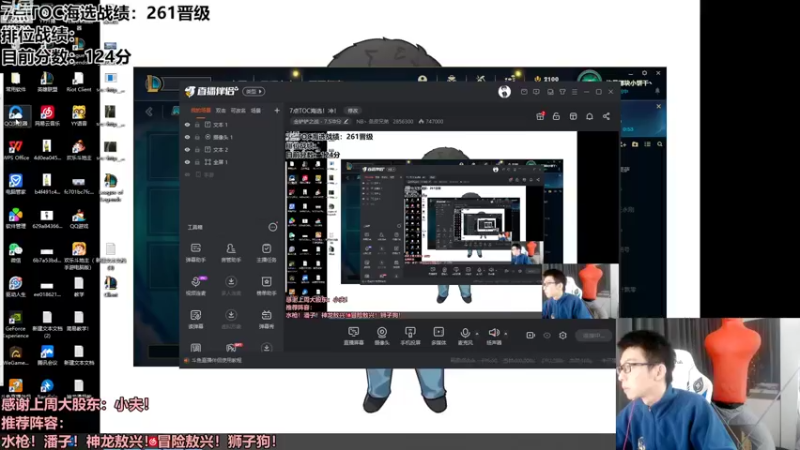The height and width of the screenshot is (450, 800).
Task: Toggle lock for the 全屏 1 source
Action: coord(197,162)
